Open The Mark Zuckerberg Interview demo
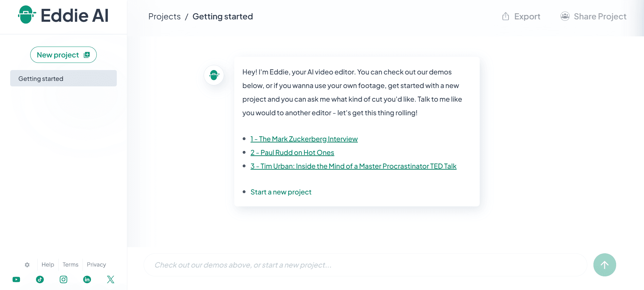The width and height of the screenshot is (644, 290). point(304,139)
